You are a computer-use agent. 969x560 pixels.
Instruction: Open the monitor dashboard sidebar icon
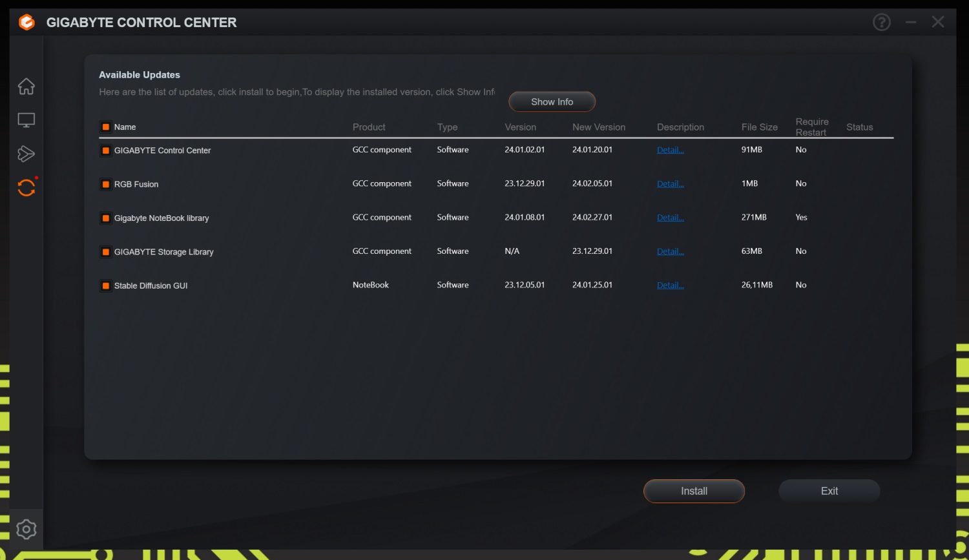pos(26,120)
